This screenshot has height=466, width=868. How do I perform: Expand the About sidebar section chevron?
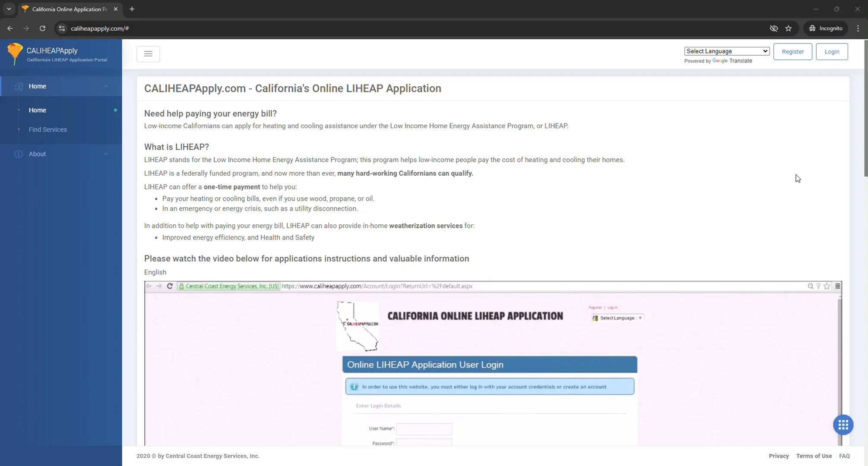(106, 154)
